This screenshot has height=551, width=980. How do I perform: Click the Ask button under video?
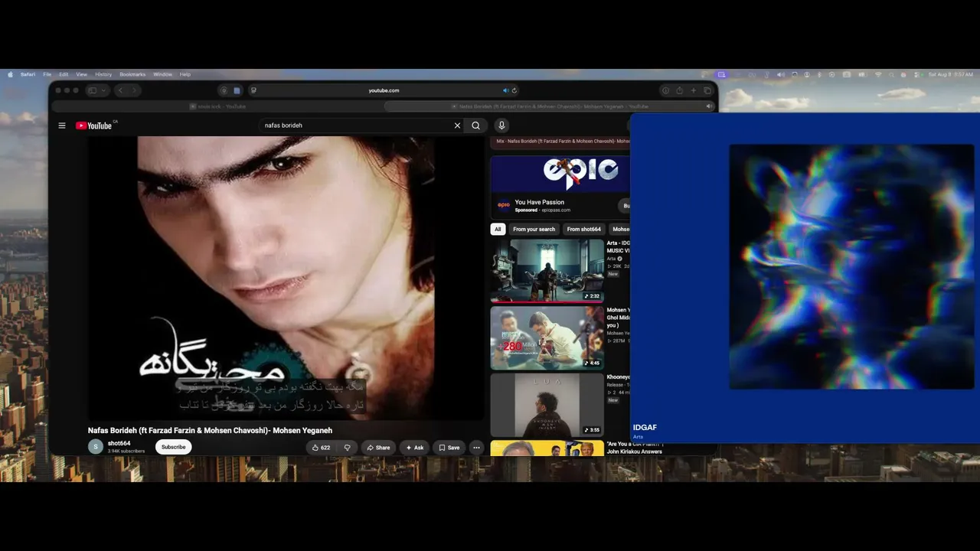(x=415, y=448)
